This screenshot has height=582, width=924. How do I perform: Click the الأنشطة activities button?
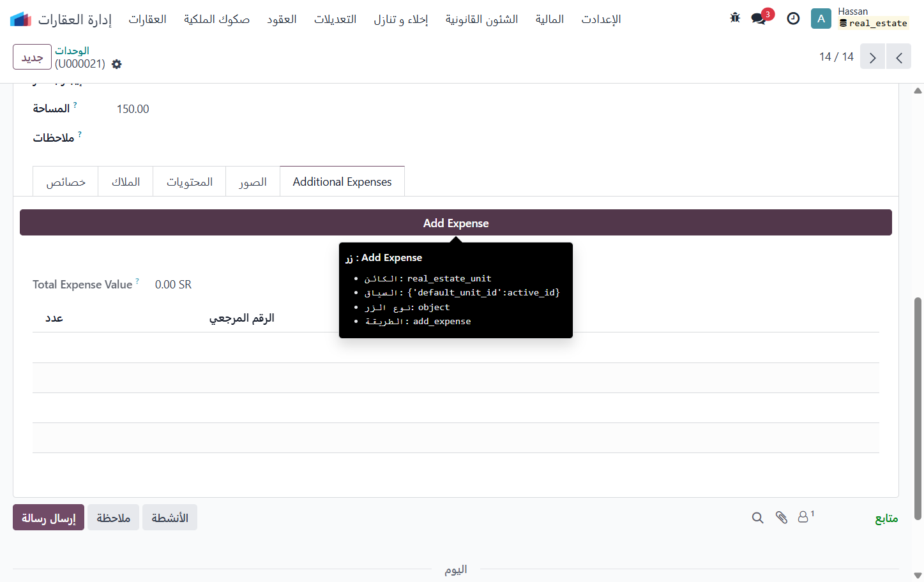[170, 518]
